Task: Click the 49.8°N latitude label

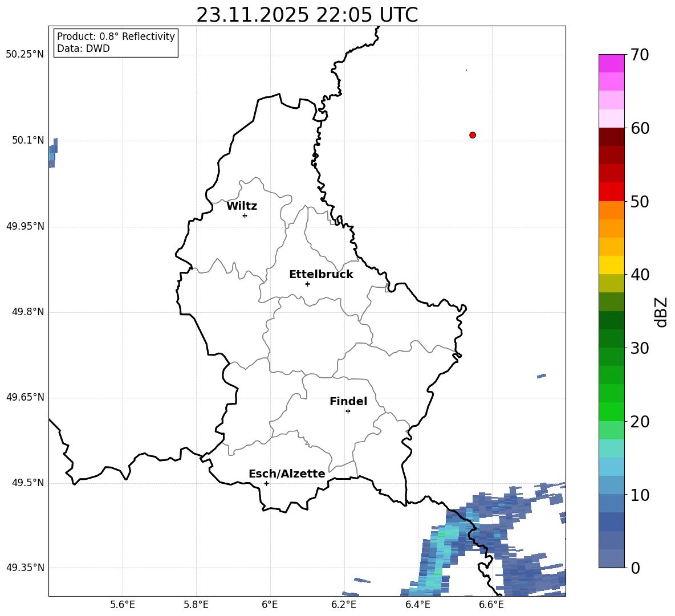Action: [x=28, y=312]
